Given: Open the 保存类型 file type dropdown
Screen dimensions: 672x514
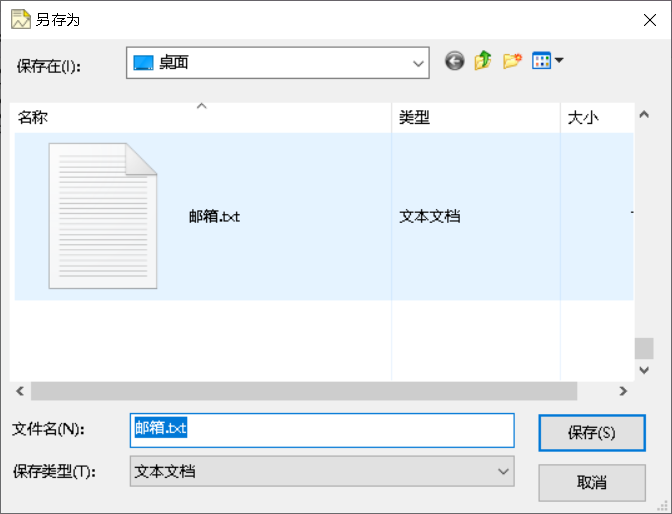Looking at the screenshot, I should (x=322, y=472).
